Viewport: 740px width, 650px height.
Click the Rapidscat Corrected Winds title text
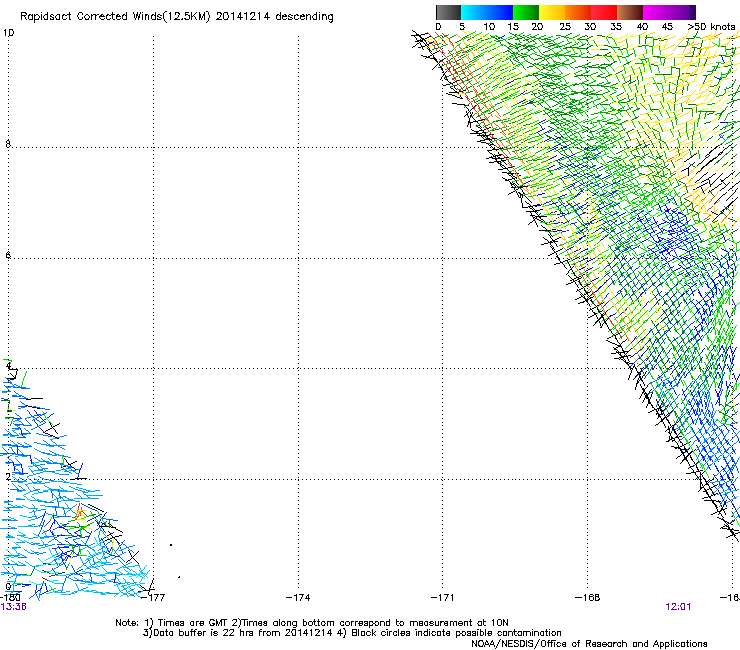click(177, 17)
